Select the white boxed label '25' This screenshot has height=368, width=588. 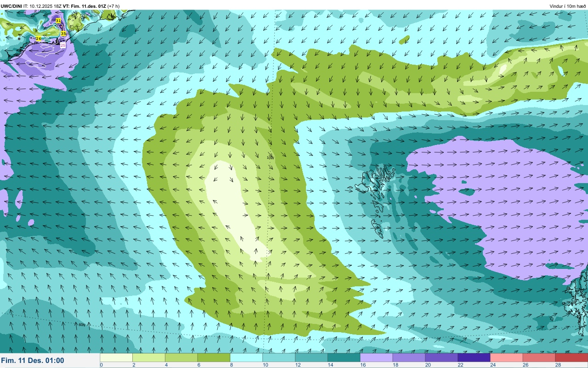tap(63, 45)
